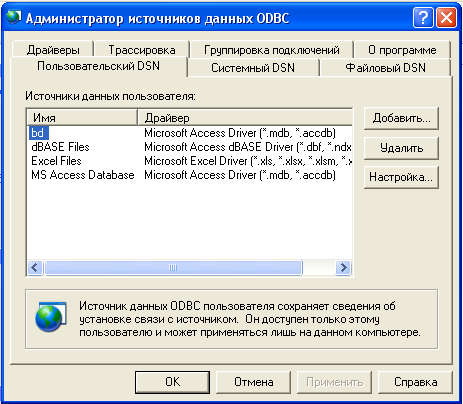Select the dBASE Files data source
The width and height of the screenshot is (463, 404).
coord(60,147)
